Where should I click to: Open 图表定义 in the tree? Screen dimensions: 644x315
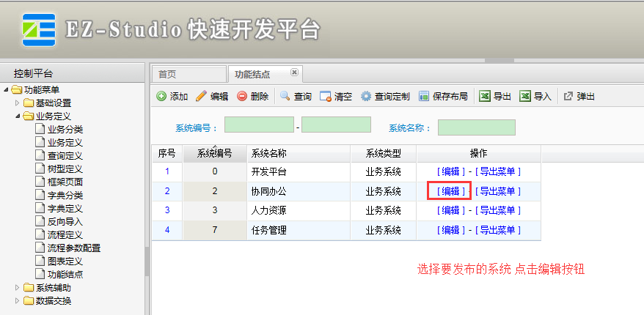tap(65, 261)
